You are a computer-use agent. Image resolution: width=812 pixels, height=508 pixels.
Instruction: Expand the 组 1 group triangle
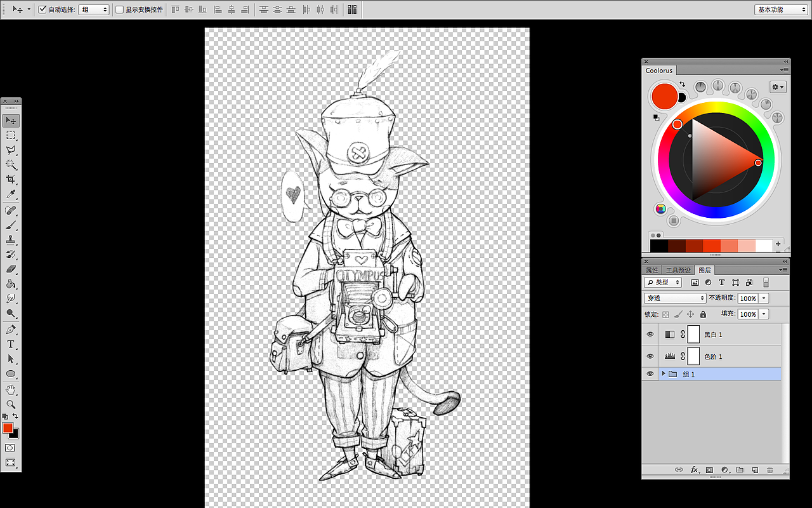click(x=664, y=374)
